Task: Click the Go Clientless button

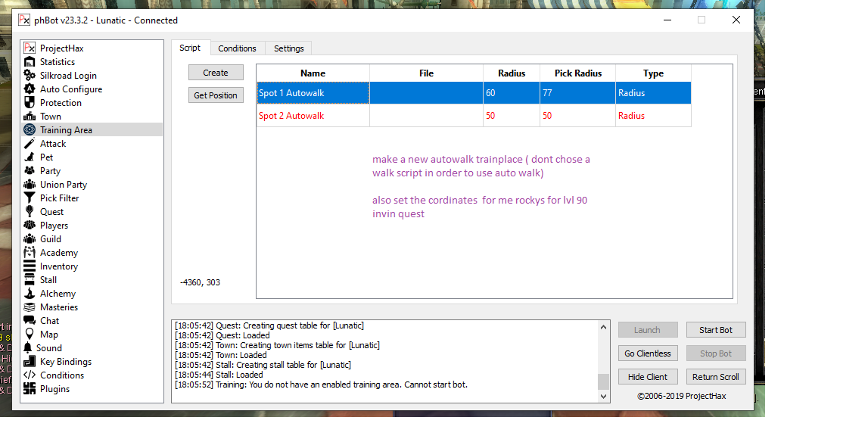Action: click(x=647, y=353)
